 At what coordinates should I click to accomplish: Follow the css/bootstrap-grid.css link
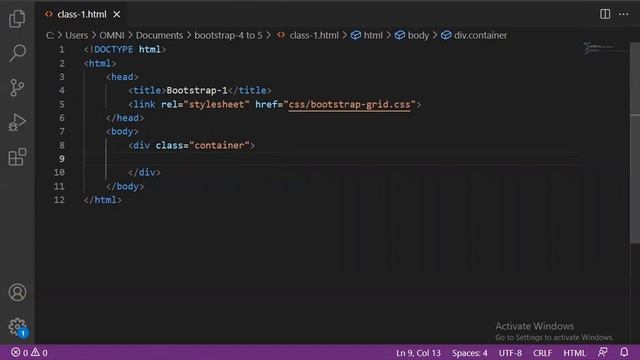(x=349, y=104)
